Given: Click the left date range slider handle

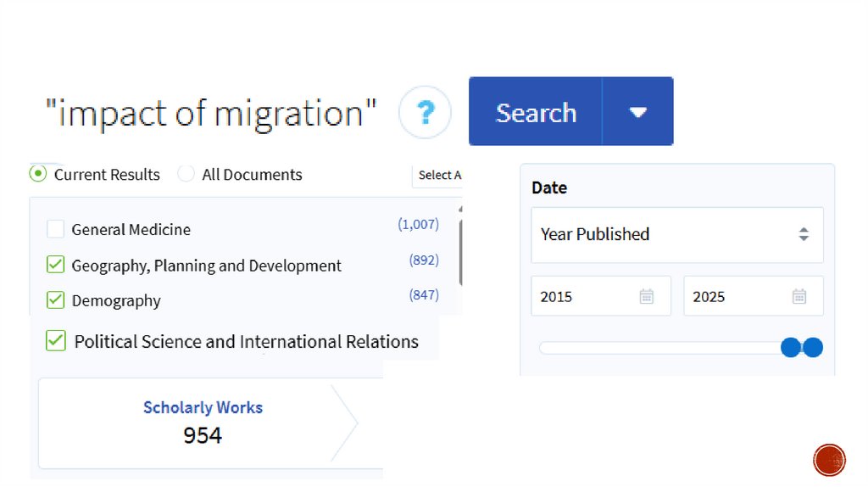Looking at the screenshot, I should click(x=790, y=347).
